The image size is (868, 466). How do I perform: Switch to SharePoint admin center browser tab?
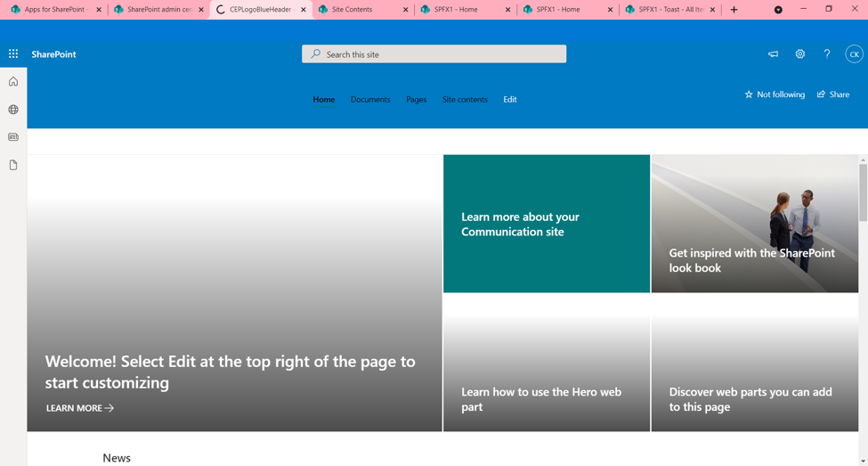[x=158, y=10]
